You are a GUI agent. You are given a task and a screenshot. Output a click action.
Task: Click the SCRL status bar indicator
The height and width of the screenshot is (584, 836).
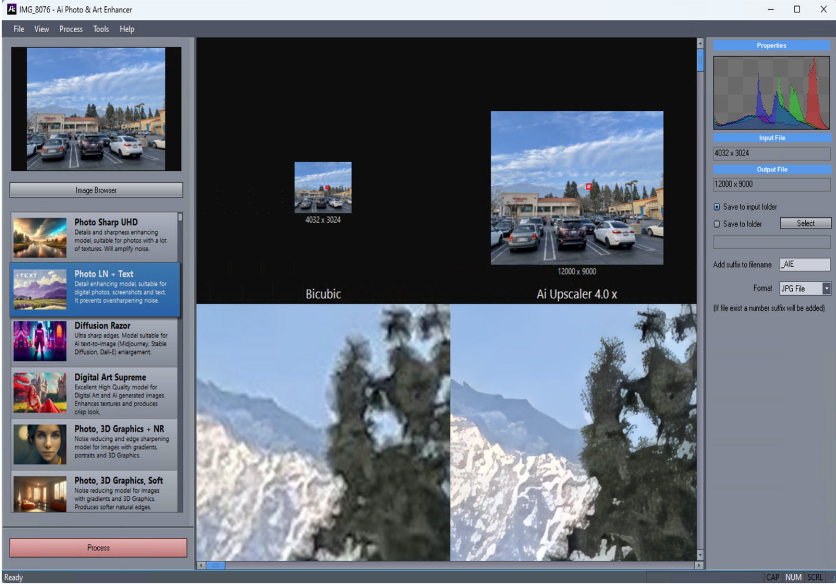point(815,577)
